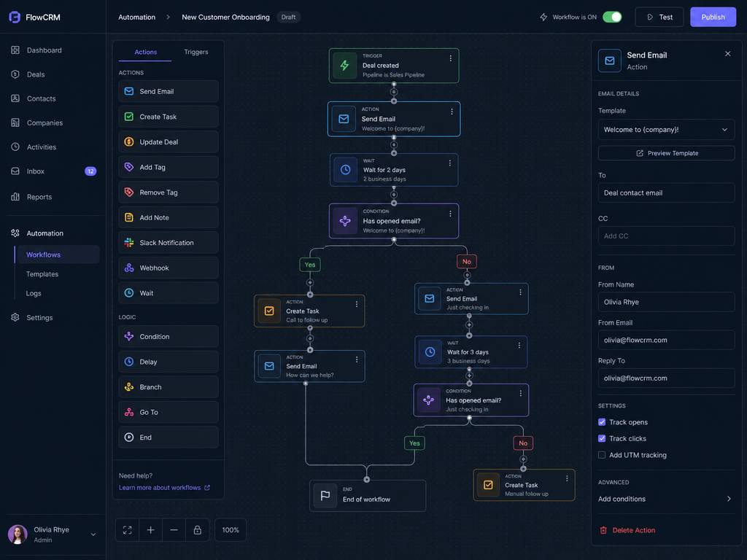The image size is (747, 560).
Task: Toggle the Workflow is ON switch
Action: 612,17
